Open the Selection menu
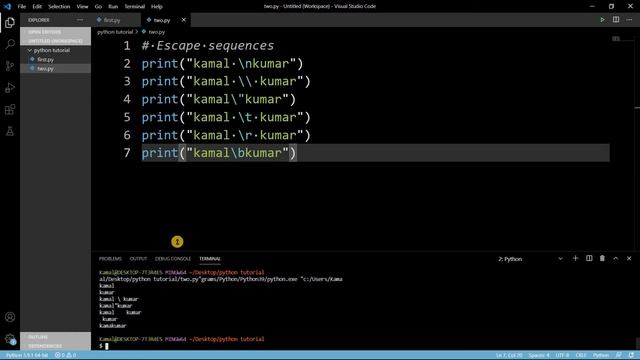 [59, 7]
